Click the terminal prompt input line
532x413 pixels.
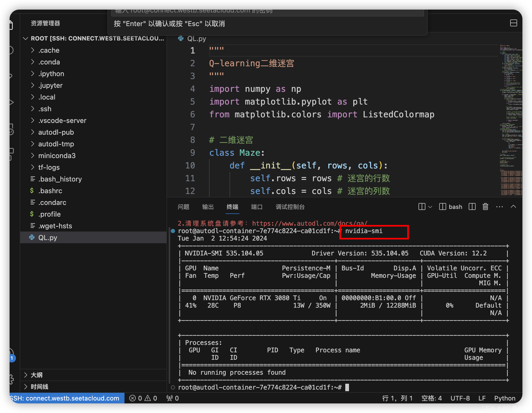(x=263, y=387)
